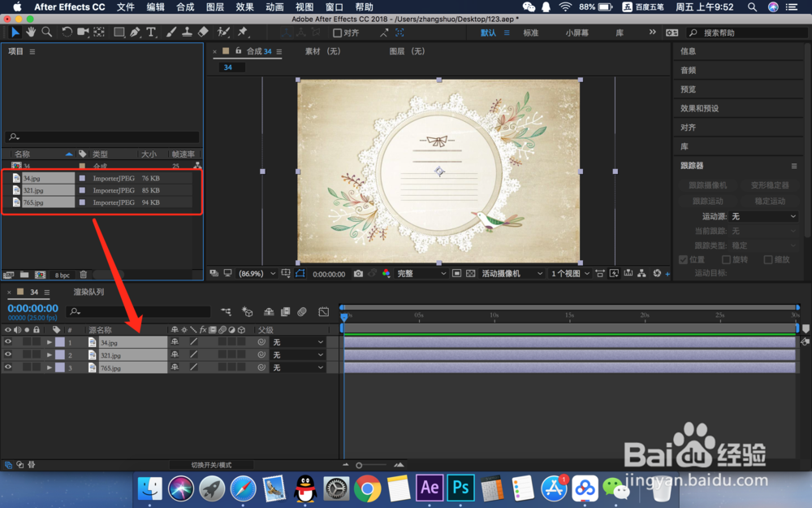Screen dimensions: 812x508
Task: Click the snapshot camera icon in viewer
Action: click(x=358, y=273)
